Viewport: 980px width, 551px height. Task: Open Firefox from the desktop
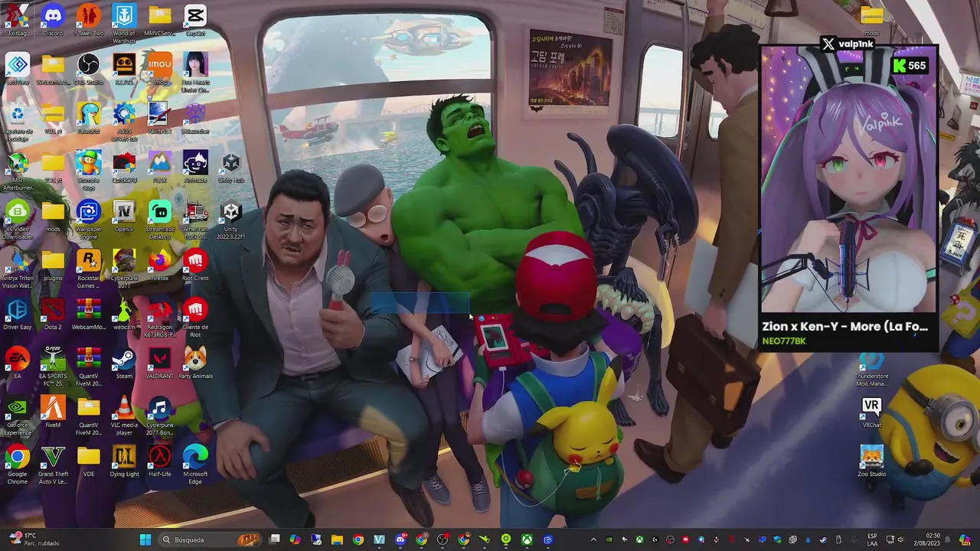coord(159,265)
